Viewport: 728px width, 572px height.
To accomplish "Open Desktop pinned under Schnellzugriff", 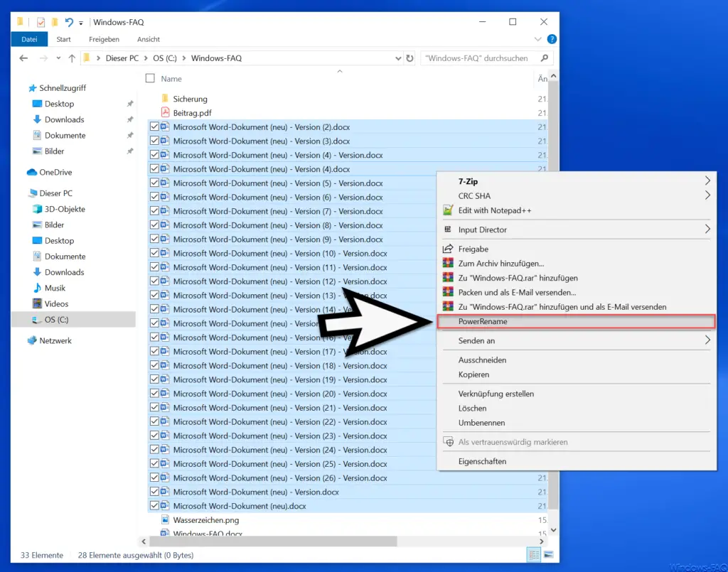I will (60, 104).
